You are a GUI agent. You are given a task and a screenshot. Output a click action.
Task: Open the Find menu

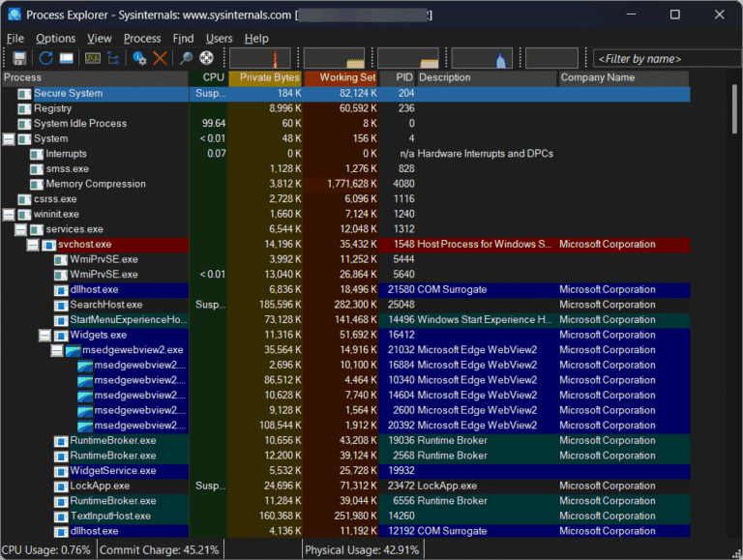click(x=183, y=39)
